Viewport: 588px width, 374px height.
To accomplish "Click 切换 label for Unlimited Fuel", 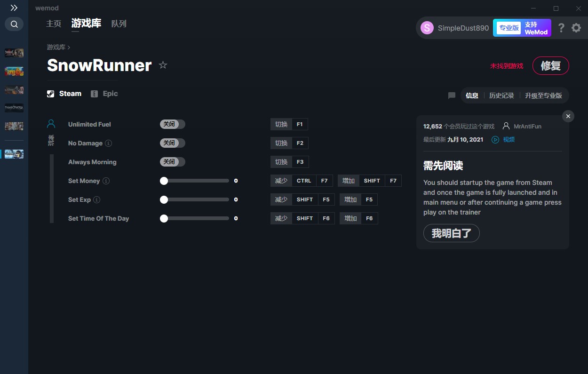I will pos(281,124).
